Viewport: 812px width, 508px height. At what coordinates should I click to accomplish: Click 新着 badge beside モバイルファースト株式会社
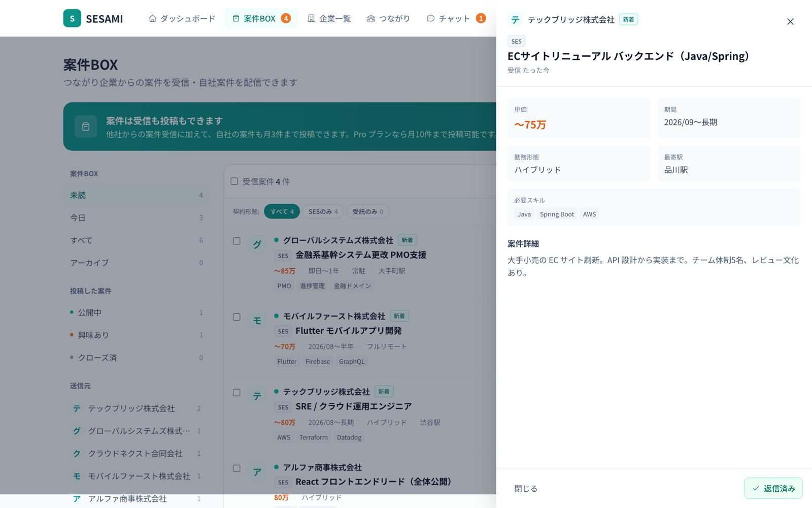pos(399,315)
